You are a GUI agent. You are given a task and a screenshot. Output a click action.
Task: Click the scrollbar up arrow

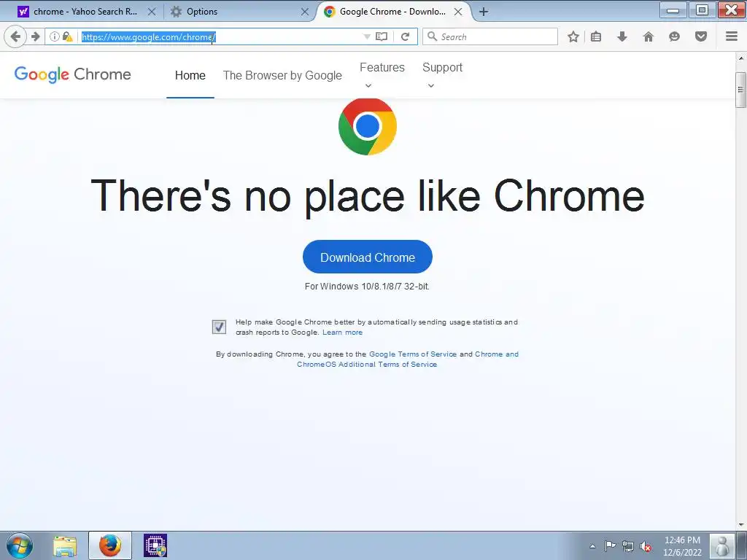pos(741,58)
